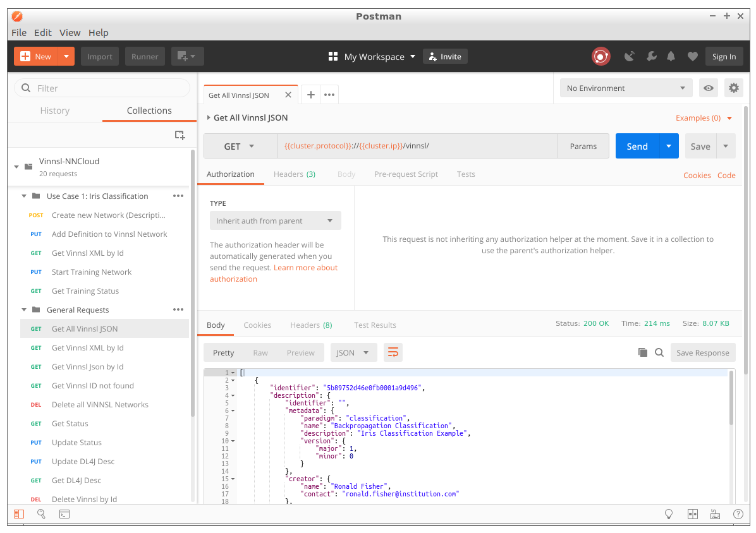Copy response body to clipboard
This screenshot has height=533, width=756.
pyautogui.click(x=643, y=352)
